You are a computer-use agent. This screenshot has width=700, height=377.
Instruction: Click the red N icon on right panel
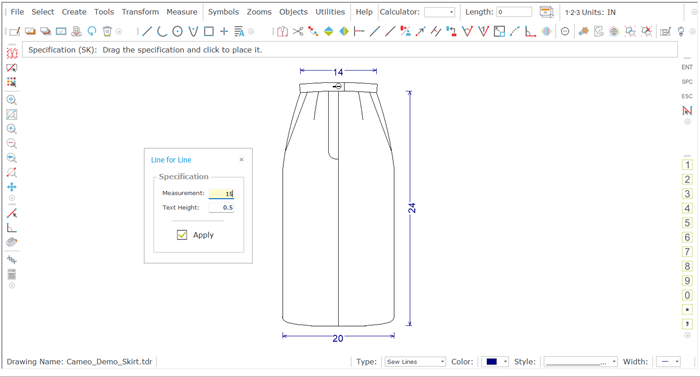pyautogui.click(x=687, y=110)
